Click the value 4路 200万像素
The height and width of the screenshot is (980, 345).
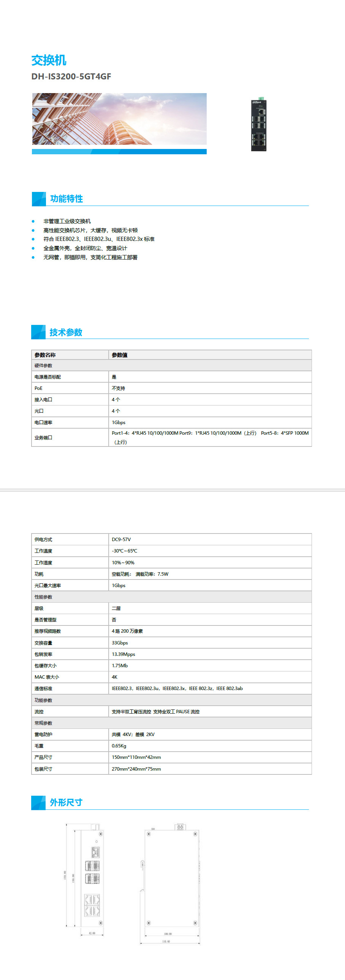tap(127, 631)
